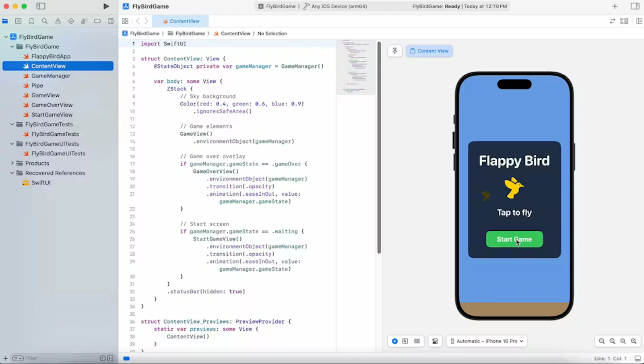Toggle the debug area button

(638, 358)
